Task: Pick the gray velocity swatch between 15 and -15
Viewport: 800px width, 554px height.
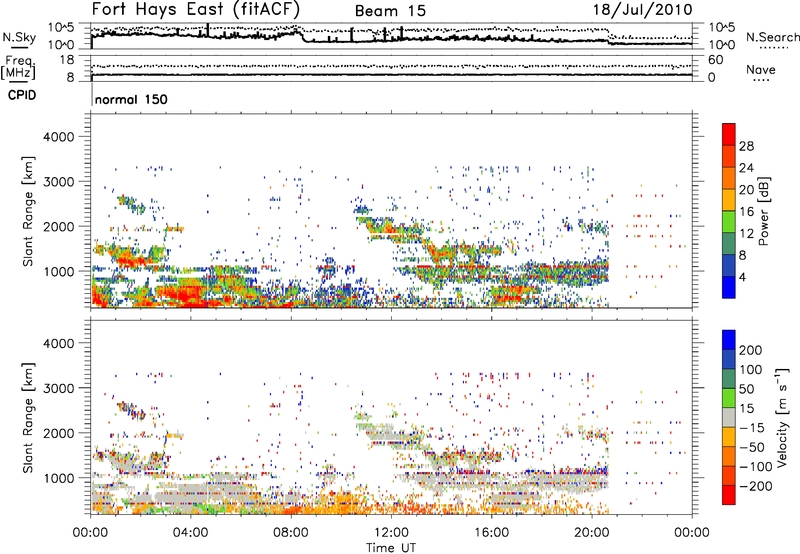Action: 729,417
